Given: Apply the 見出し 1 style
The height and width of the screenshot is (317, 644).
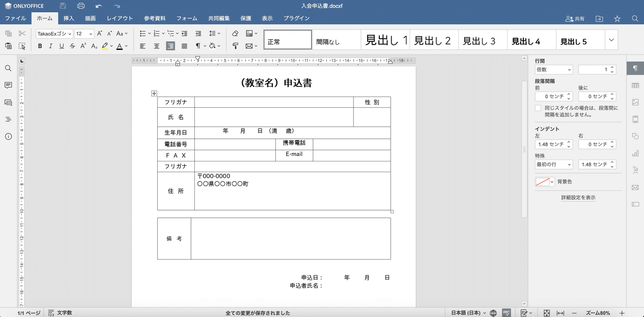Looking at the screenshot, I should 385,40.
